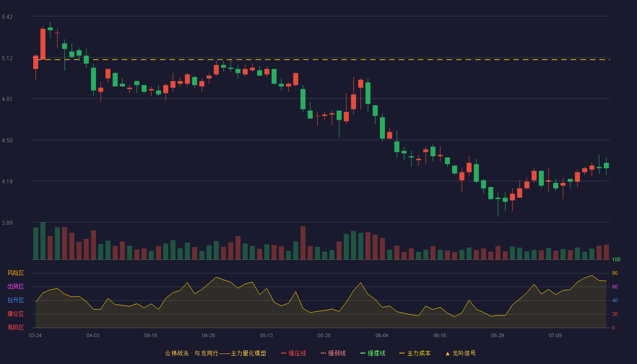Click the tallest red volume bar near 05-13
The width and height of the screenshot is (637, 364).
point(303,243)
